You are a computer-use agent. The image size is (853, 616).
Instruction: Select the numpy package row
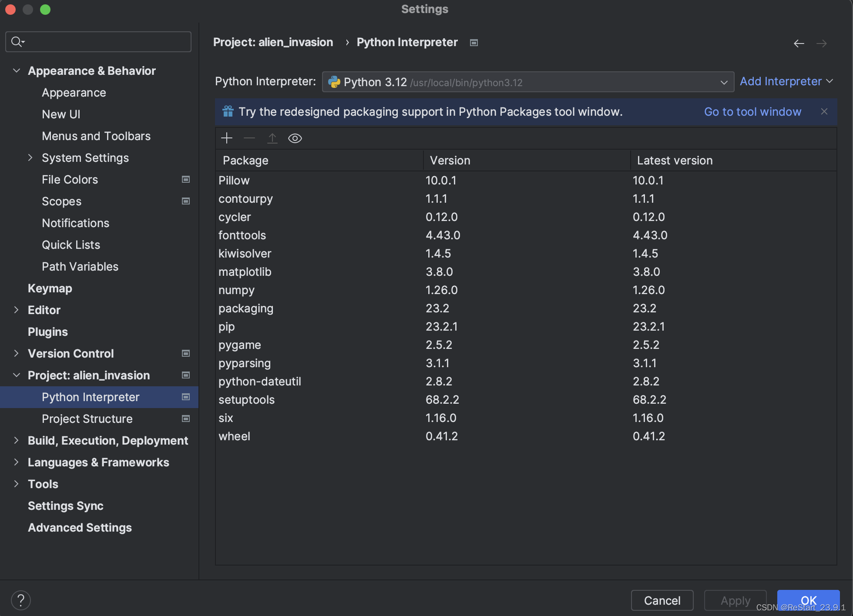pos(526,290)
